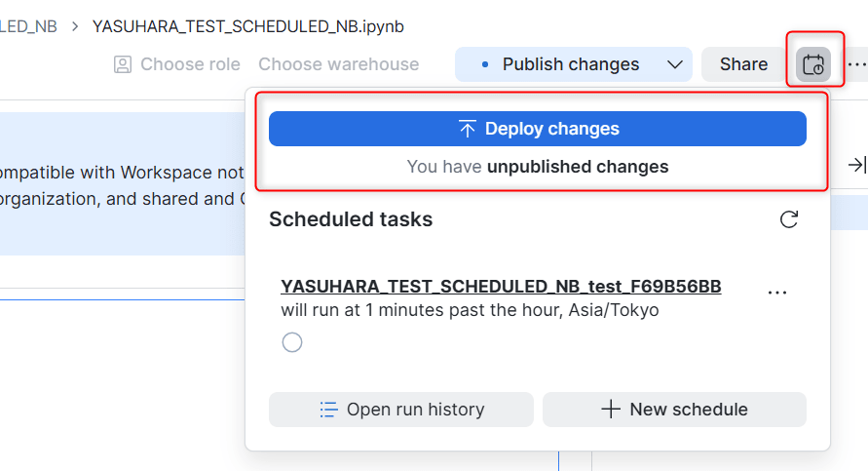Click Open run history button
Image resolution: width=868 pixels, height=471 pixels.
401,410
